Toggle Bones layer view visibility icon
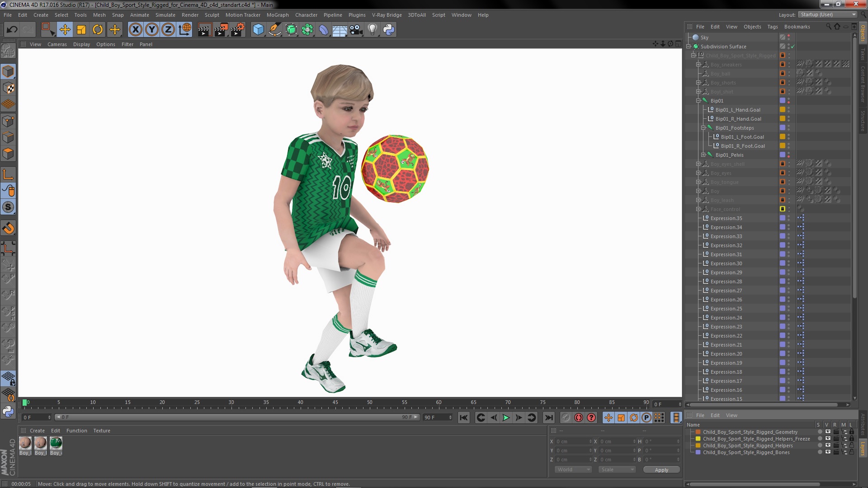 [x=828, y=452]
